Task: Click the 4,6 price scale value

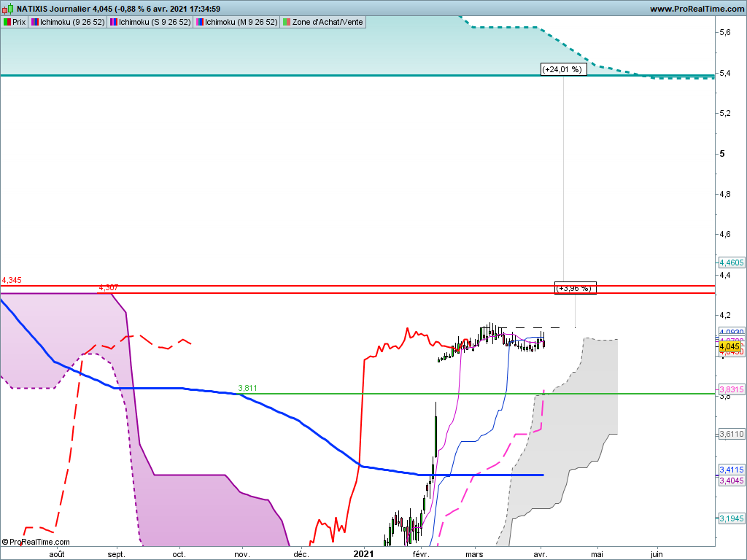Action: point(725,234)
